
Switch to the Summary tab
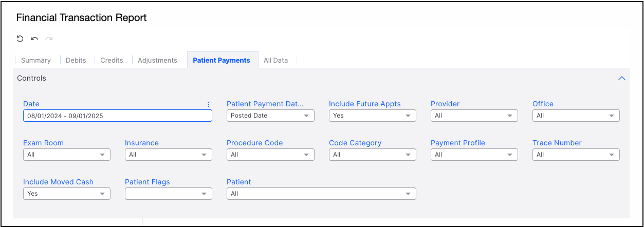[x=36, y=60]
